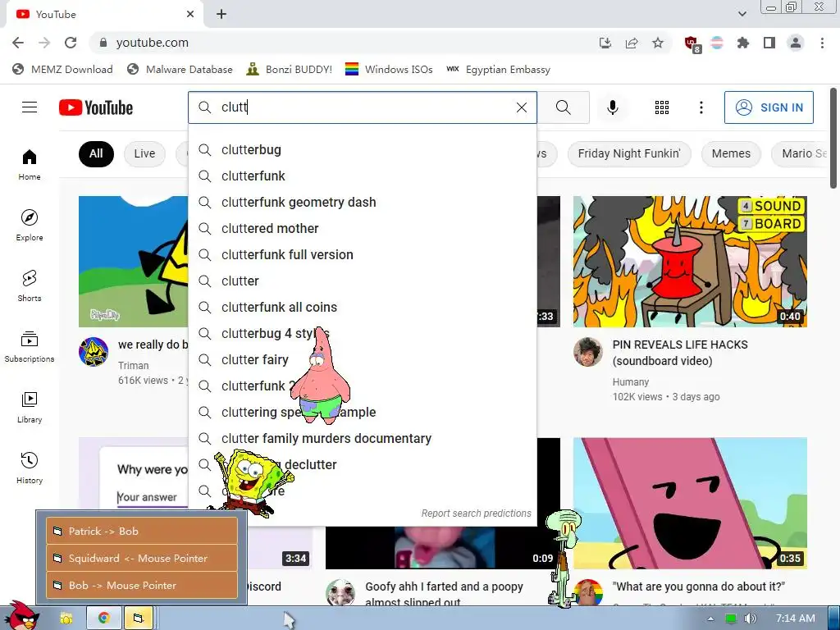Open Malware Database bookmark
Image resolution: width=840 pixels, height=630 pixels.
click(x=180, y=70)
